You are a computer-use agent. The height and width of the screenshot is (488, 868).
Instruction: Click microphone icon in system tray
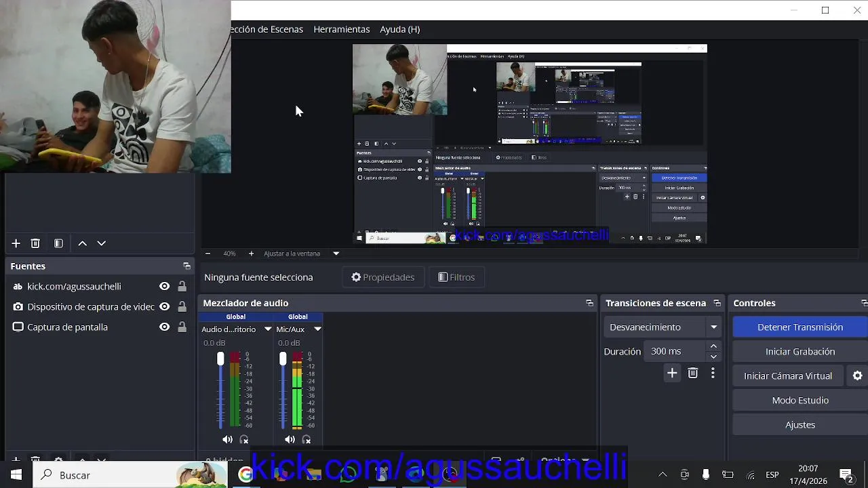coord(706,475)
